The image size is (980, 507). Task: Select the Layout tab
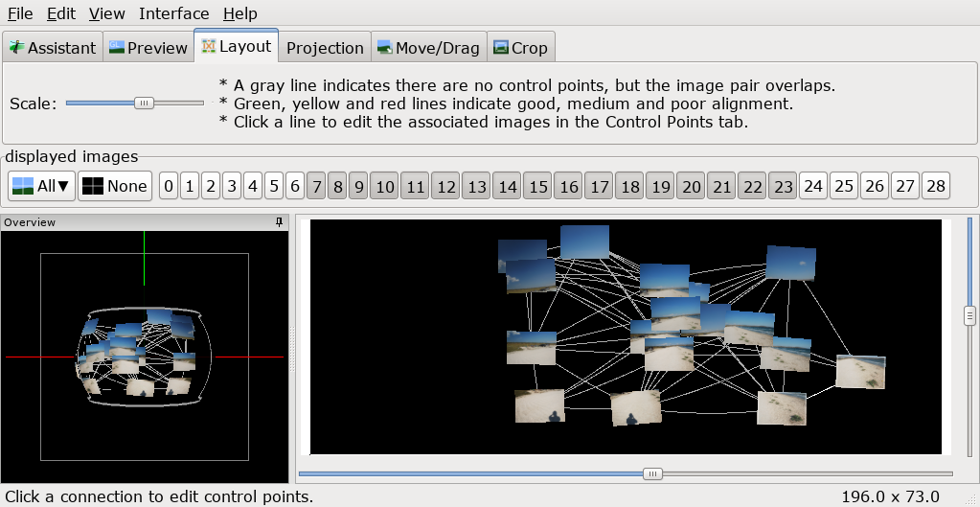click(x=237, y=46)
